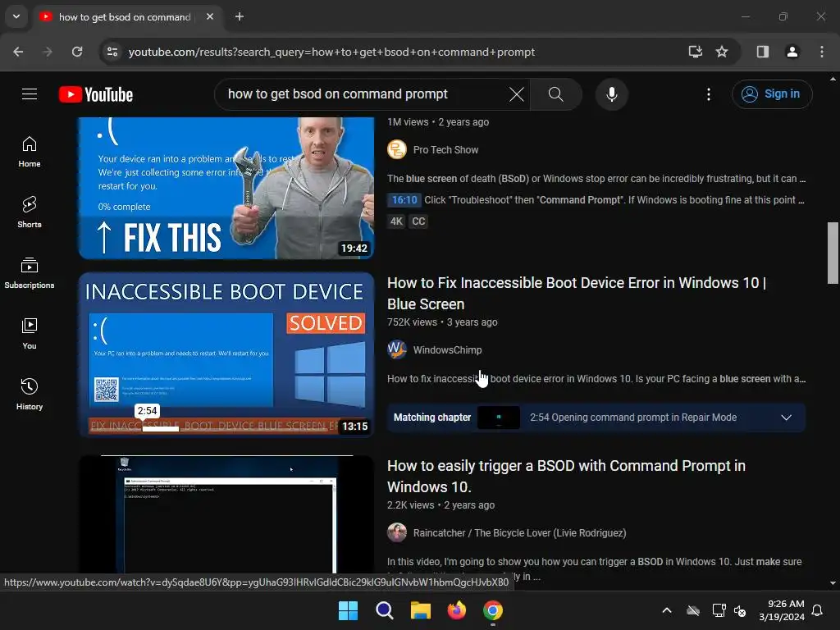Launch Firefox from the taskbar
840x630 pixels.
tap(456, 610)
